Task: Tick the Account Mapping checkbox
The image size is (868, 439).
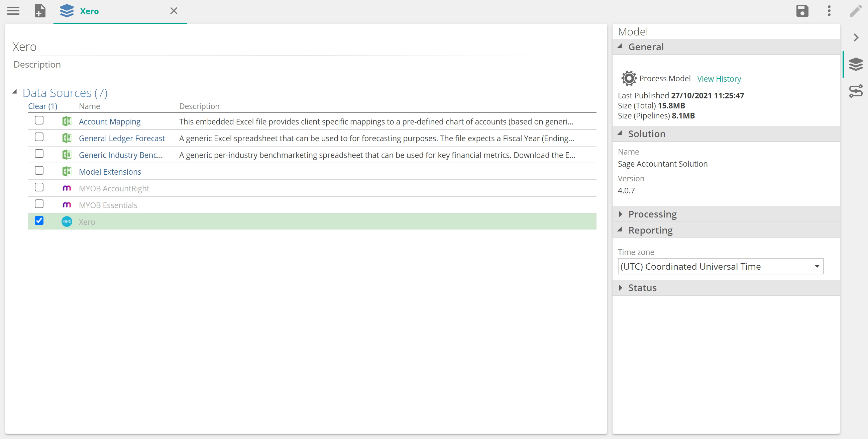Action: [x=39, y=120]
